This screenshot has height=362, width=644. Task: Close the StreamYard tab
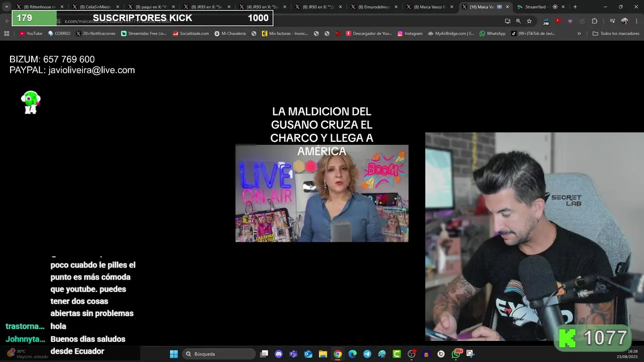pos(563,7)
